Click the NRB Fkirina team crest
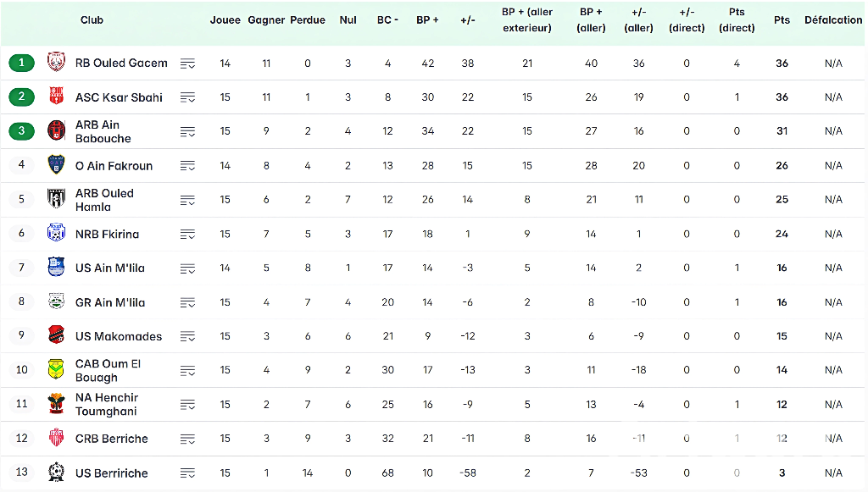Viewport: 868px width, 492px height. tap(56, 234)
